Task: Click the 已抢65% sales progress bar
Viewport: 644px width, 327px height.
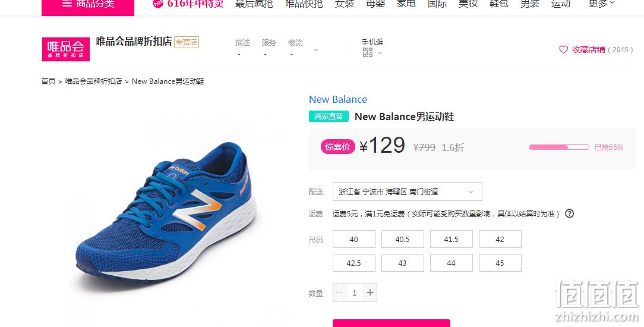Action: tap(559, 147)
